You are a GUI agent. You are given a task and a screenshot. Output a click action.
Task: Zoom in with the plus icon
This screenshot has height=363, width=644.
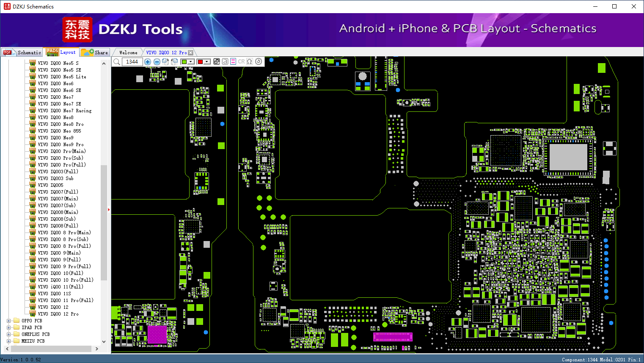(148, 62)
